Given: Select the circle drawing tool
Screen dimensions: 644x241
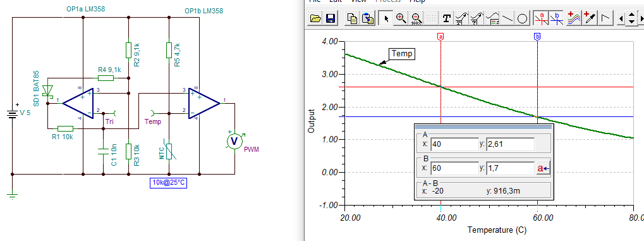Looking at the screenshot, I should tap(523, 18).
